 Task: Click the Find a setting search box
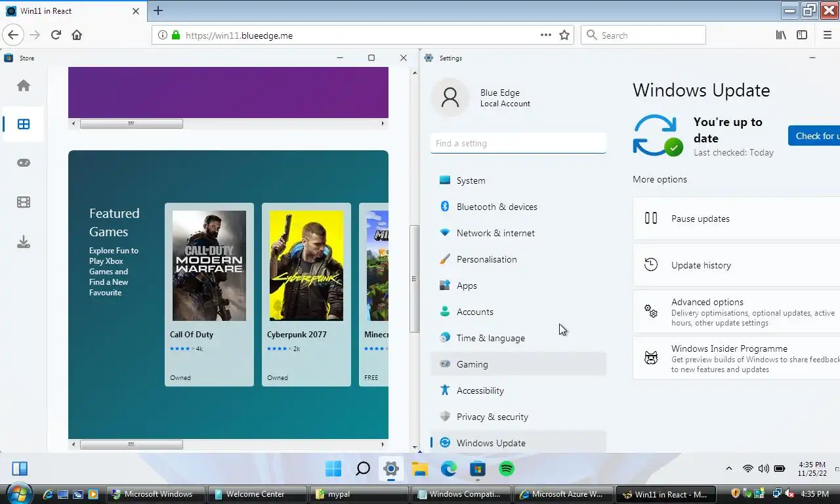click(518, 143)
